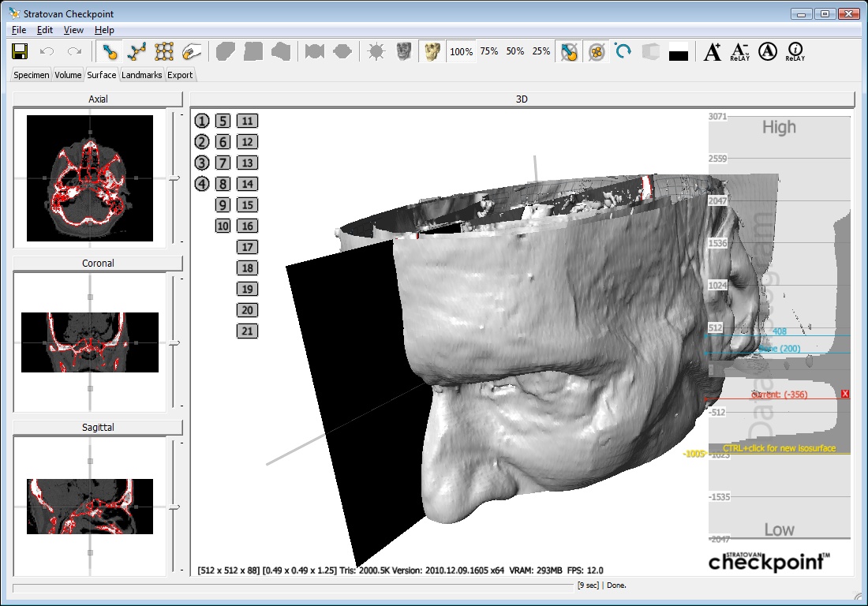Increase label size with A+ icon
Image resolution: width=868 pixels, height=606 pixels.
click(x=713, y=52)
